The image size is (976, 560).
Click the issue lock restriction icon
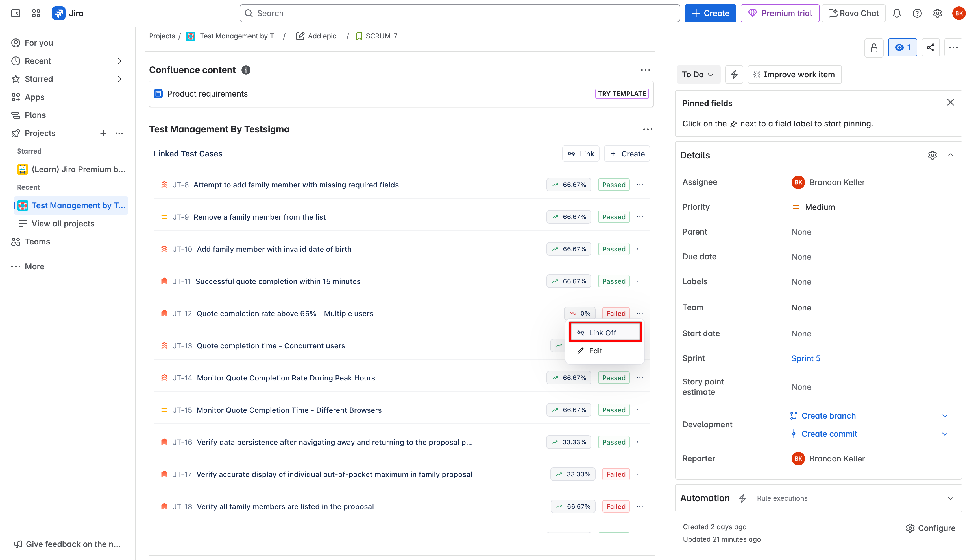(x=874, y=47)
